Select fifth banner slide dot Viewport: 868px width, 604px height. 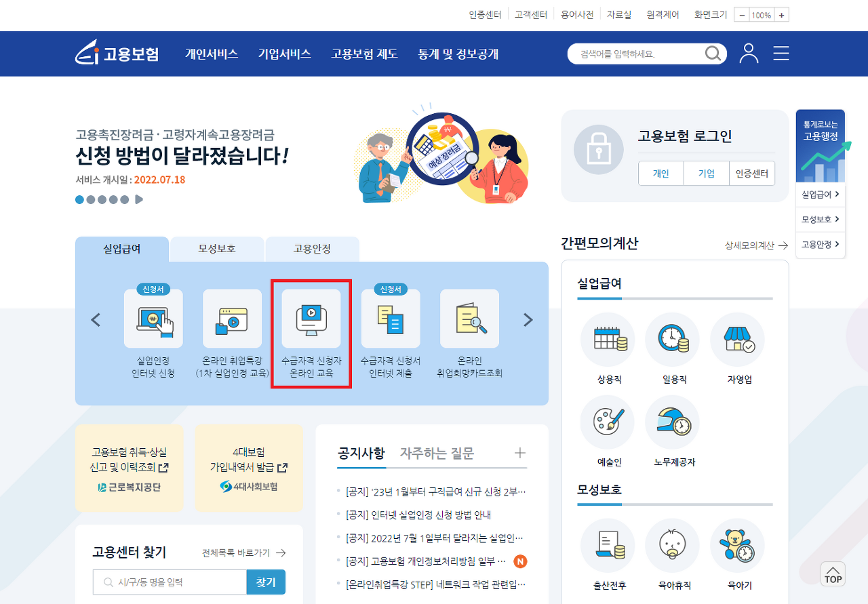tap(124, 199)
